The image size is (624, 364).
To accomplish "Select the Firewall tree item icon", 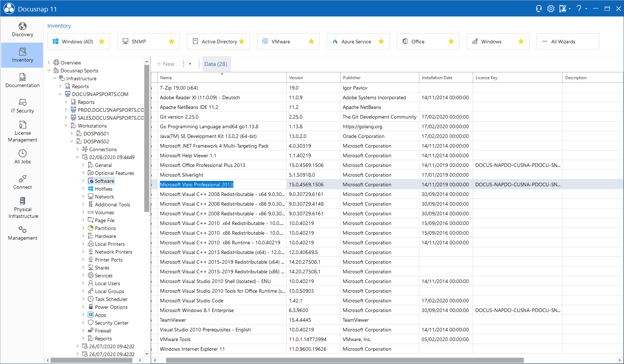I will (x=91, y=331).
